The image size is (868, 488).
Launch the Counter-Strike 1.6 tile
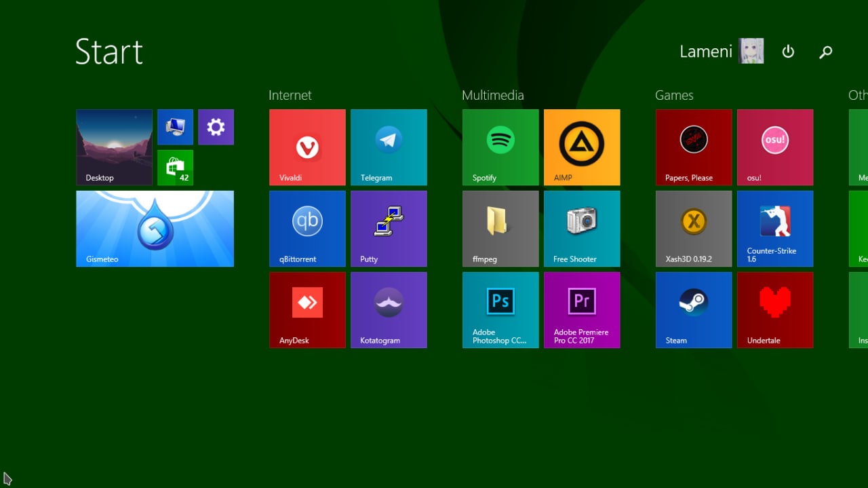click(x=775, y=229)
